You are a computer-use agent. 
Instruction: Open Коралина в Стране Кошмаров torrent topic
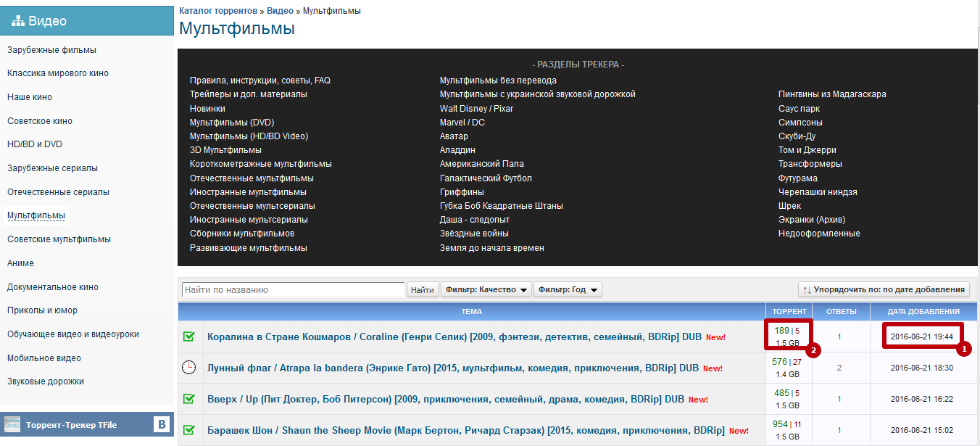point(454,337)
